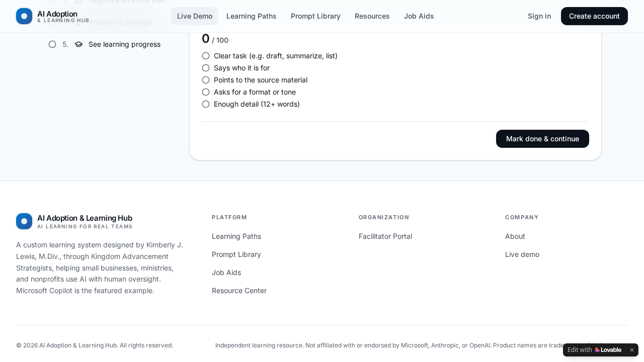This screenshot has height=362, width=644.
Task: Click the Create account button
Action: point(594,16)
